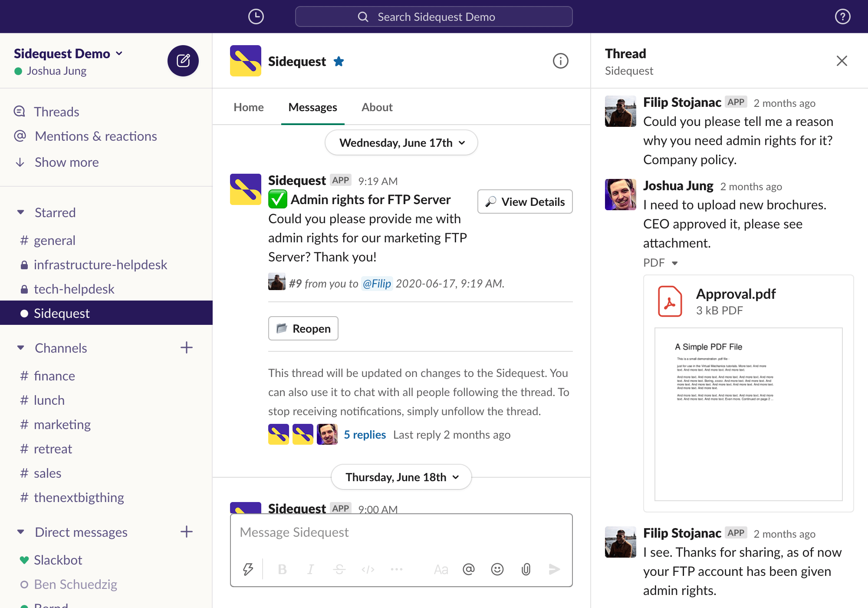Open Filip Stojanac's avatar in first thread reply
Image resolution: width=868 pixels, height=608 pixels.
[621, 111]
